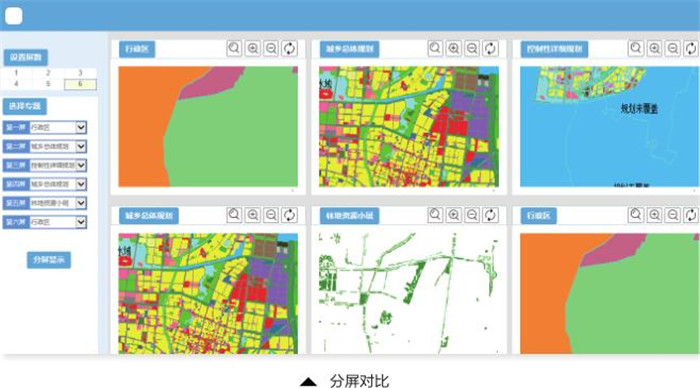Click the magnifier icon in screen-two 城乡总体规划 panel
Viewport: 700px width, 388px height.
point(435,48)
